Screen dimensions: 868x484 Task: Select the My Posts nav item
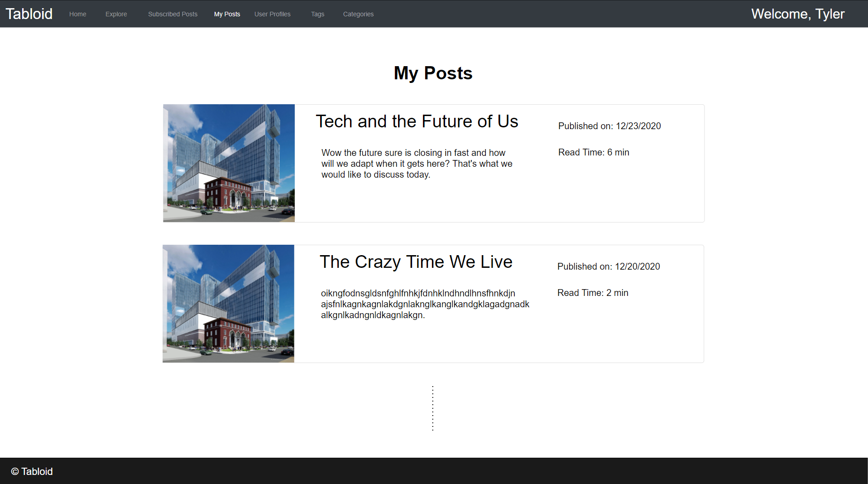[x=227, y=14]
